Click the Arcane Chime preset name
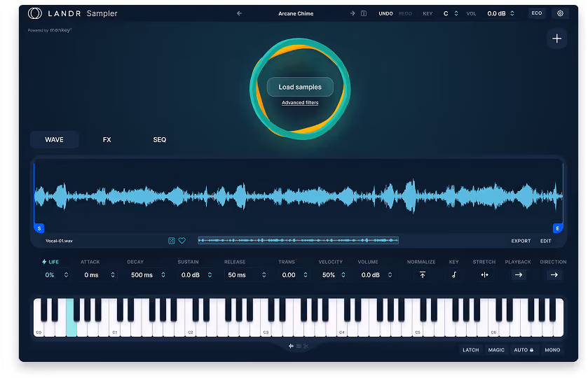 coord(296,13)
